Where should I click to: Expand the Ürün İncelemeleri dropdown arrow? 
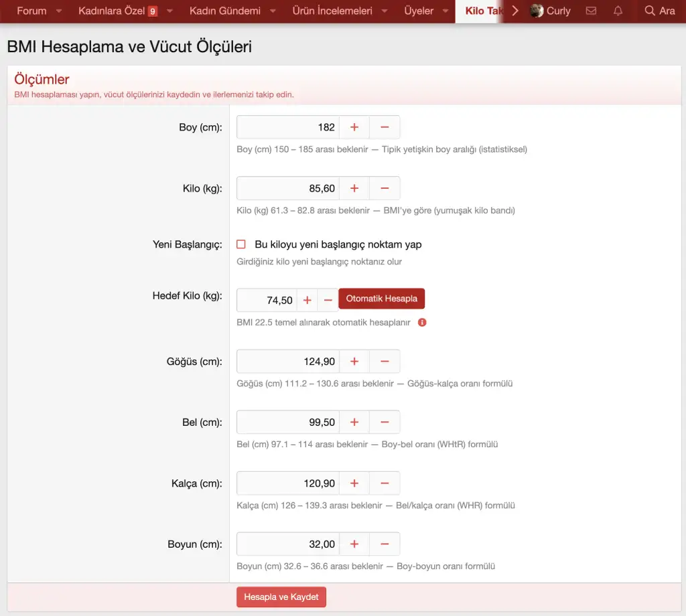[x=385, y=11]
